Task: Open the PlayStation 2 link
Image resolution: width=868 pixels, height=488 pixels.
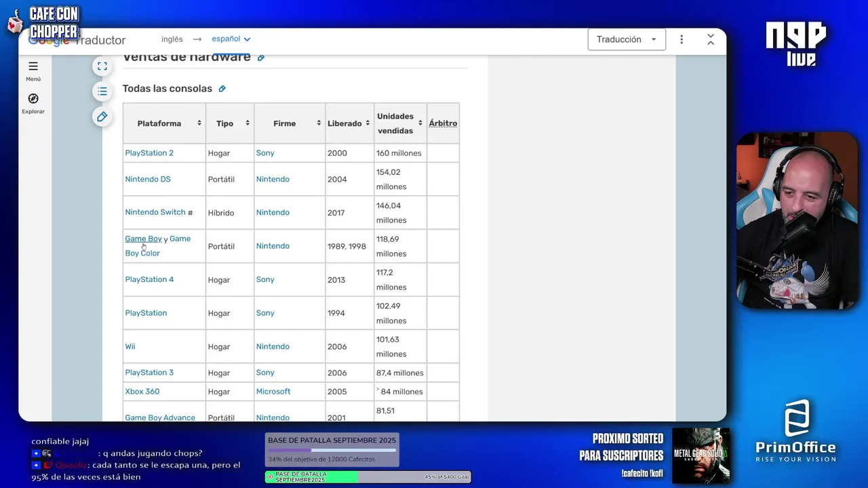Action: point(149,153)
